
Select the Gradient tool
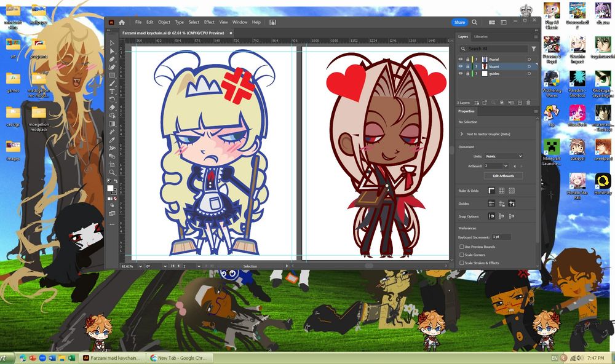(x=112, y=124)
